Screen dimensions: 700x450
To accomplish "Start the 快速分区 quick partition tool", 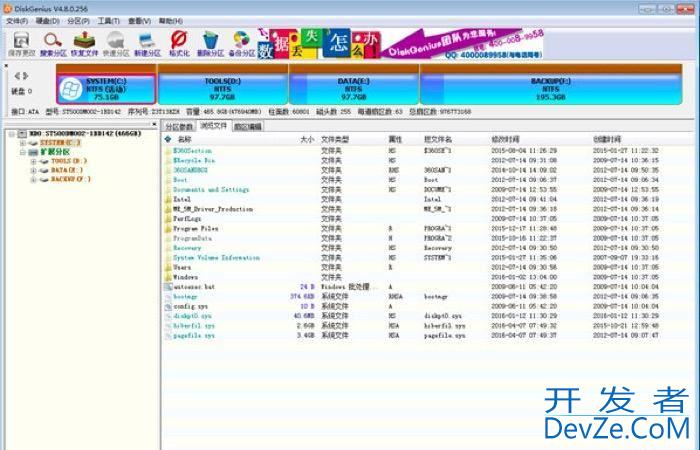I will coord(116,44).
